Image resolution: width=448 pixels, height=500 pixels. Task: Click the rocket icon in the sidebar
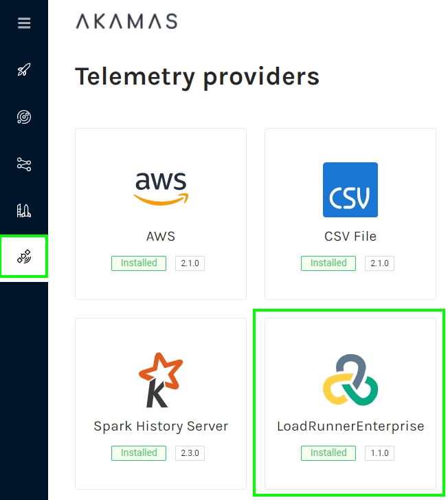tap(24, 70)
